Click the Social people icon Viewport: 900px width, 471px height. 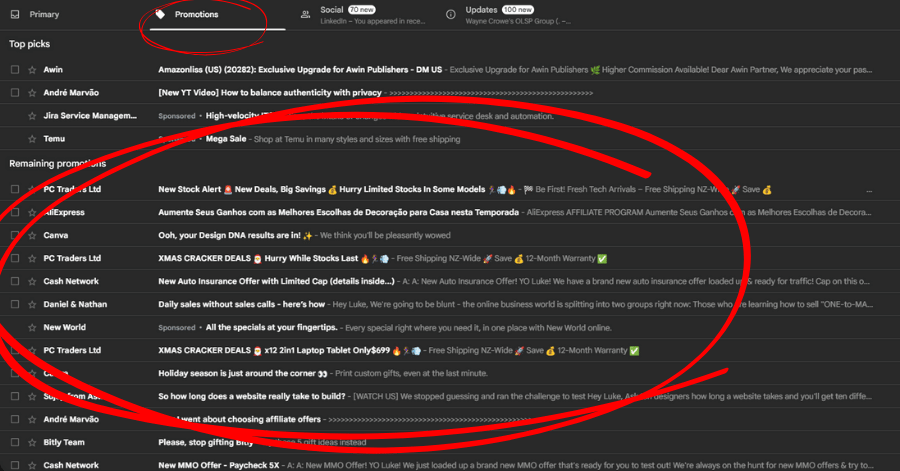click(305, 14)
